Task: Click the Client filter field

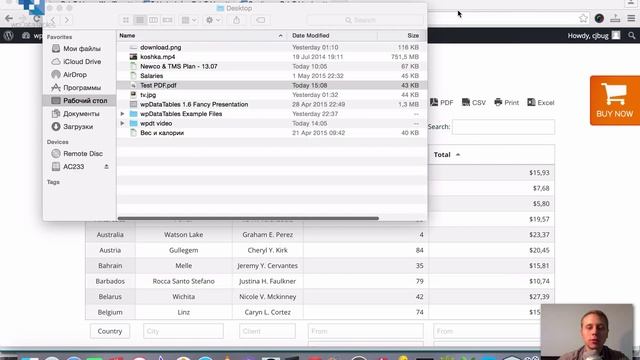Action: pos(267,331)
